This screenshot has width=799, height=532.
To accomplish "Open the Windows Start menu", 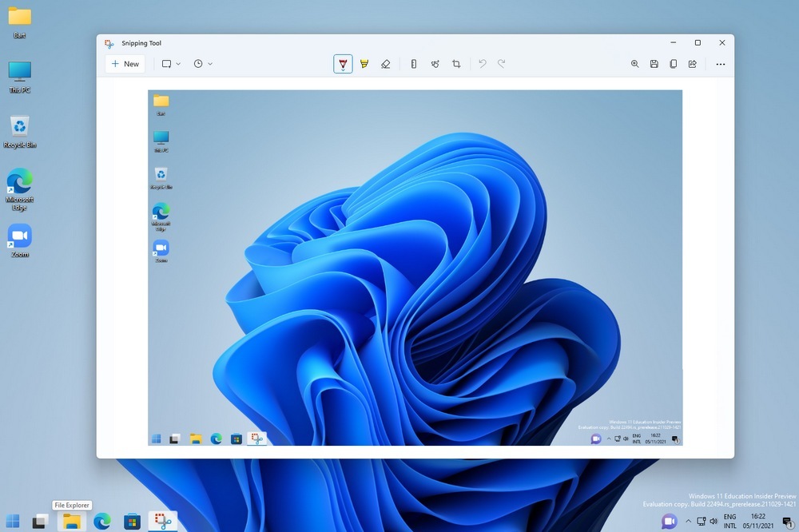I will [14, 522].
